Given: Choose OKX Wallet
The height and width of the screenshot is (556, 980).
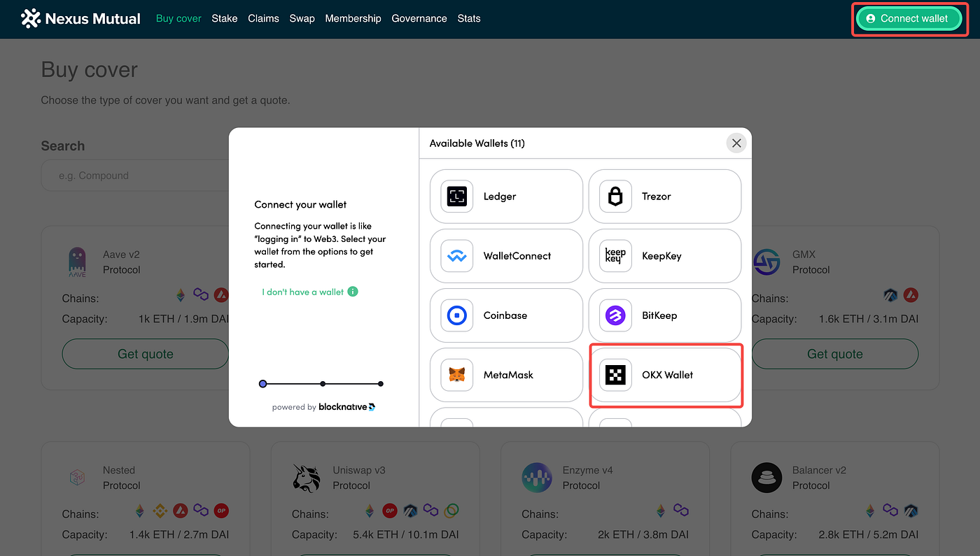Looking at the screenshot, I should tap(665, 375).
